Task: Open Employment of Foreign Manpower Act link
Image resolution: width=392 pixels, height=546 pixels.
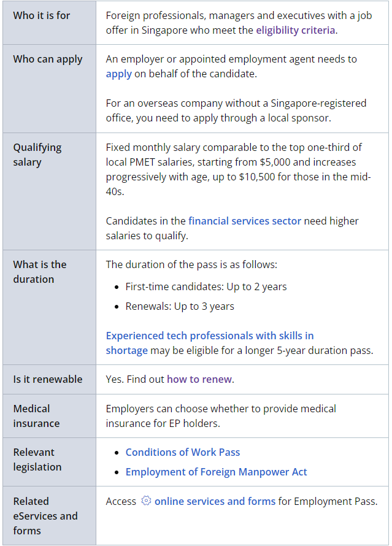Action: (216, 472)
